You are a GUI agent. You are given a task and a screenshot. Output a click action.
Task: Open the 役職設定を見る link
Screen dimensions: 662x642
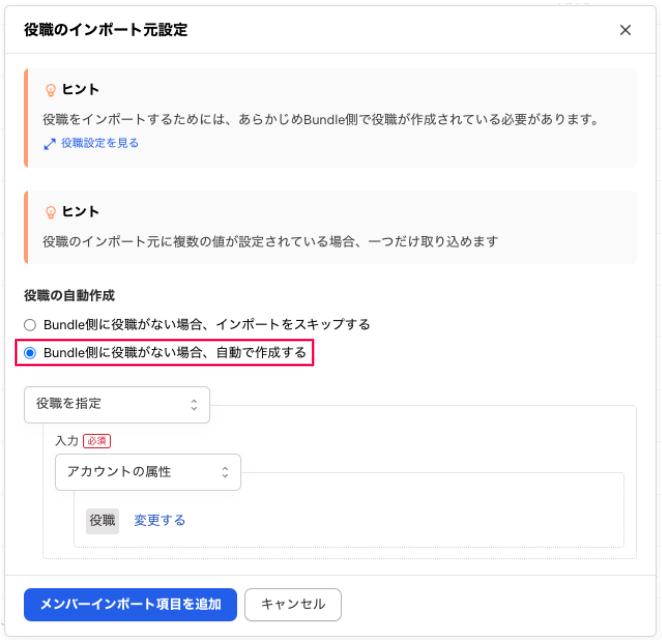[100, 143]
